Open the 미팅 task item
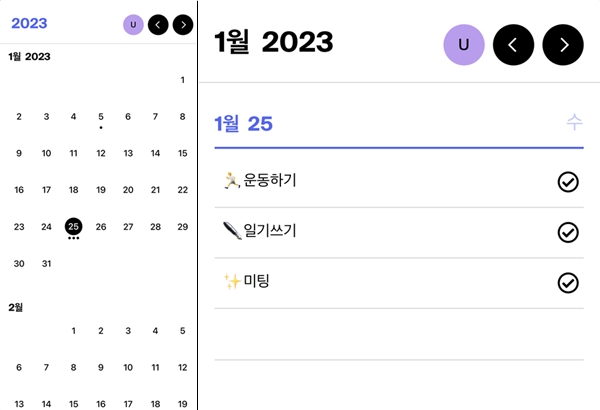Screen dimensions: 600x410 pyautogui.click(x=399, y=283)
